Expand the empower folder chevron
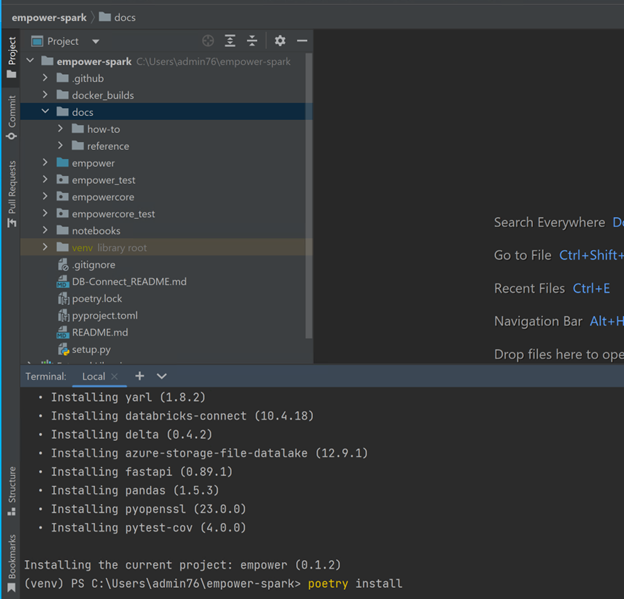 click(x=45, y=162)
